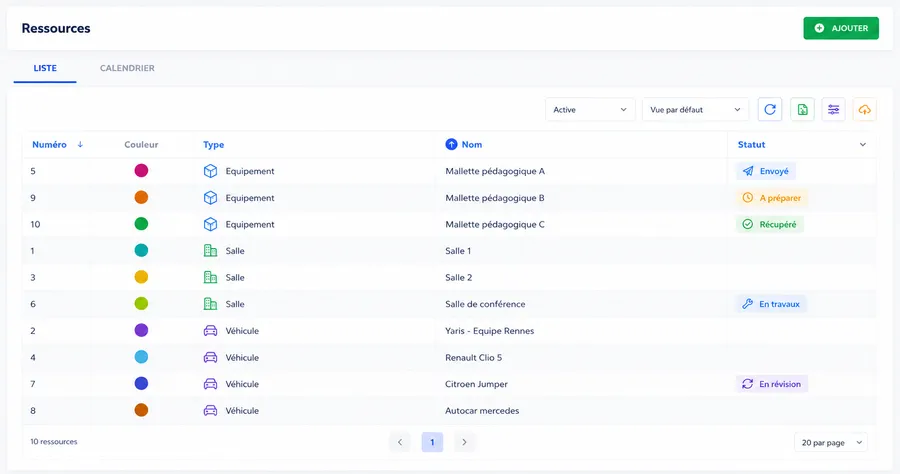Viewport: 900px width, 474px height.
Task: Click the name Renault Clio 5
Action: (x=474, y=358)
